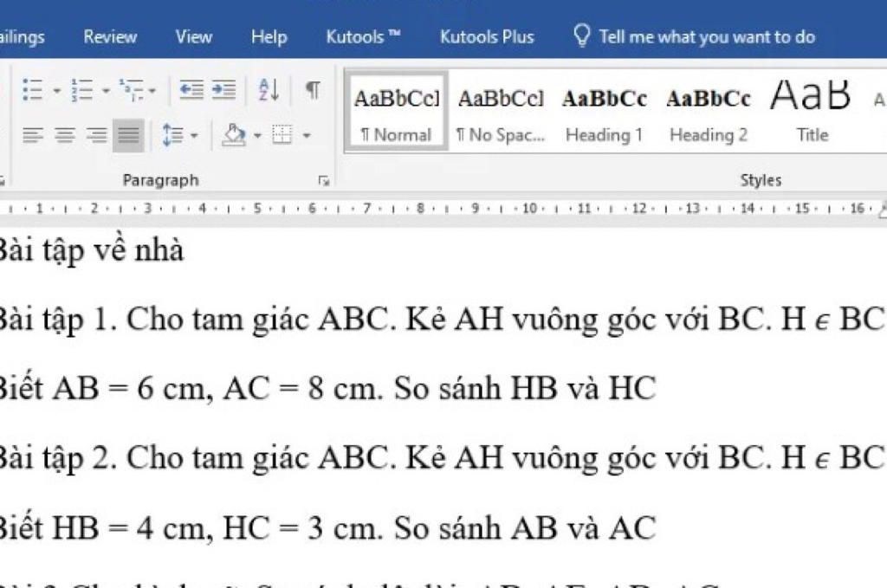Click the Numbering list icon

pos(82,90)
